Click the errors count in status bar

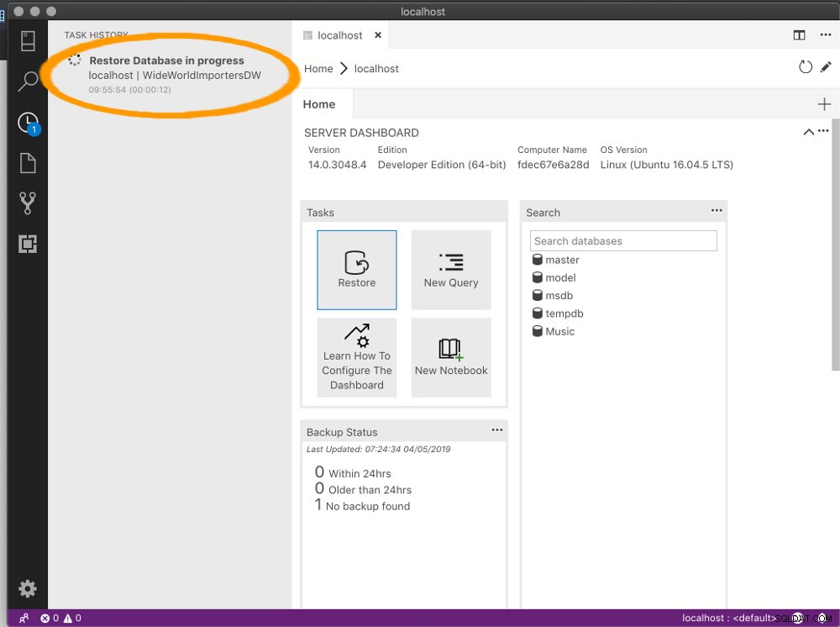(x=50, y=618)
